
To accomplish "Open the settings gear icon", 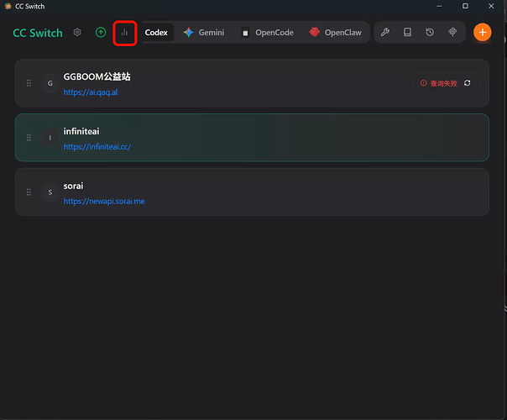I will click(x=77, y=33).
